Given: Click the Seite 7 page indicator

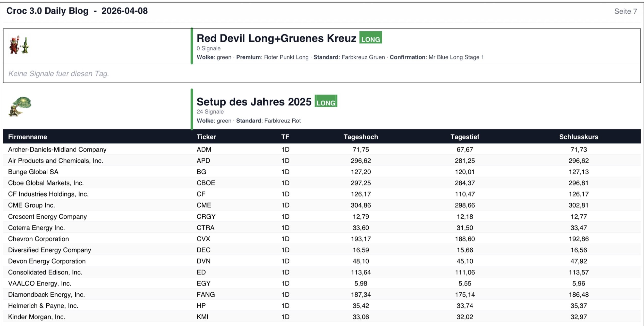Looking at the screenshot, I should (x=625, y=11).
